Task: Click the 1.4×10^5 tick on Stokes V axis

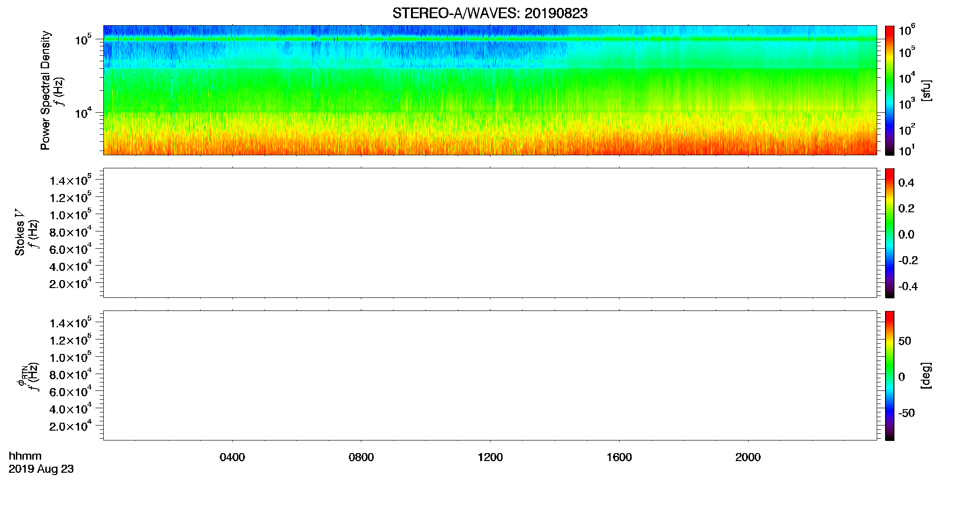Action: [x=71, y=180]
